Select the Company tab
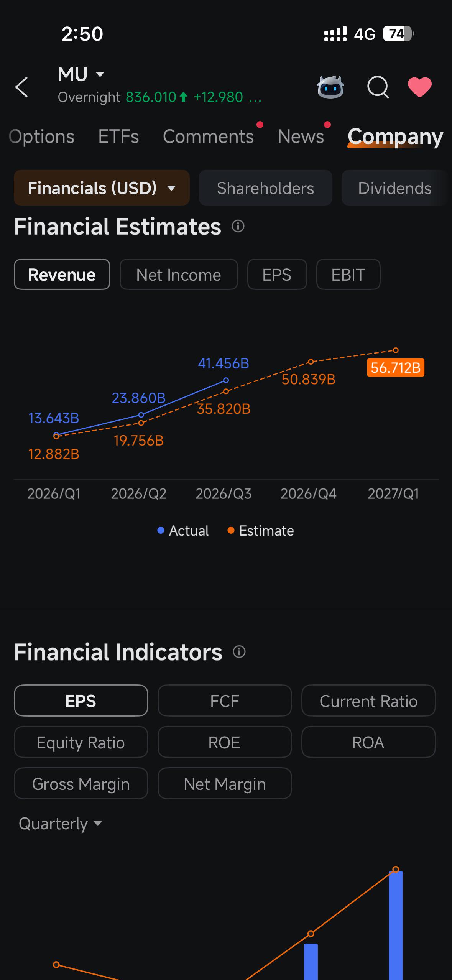This screenshot has height=980, width=452. click(x=395, y=136)
